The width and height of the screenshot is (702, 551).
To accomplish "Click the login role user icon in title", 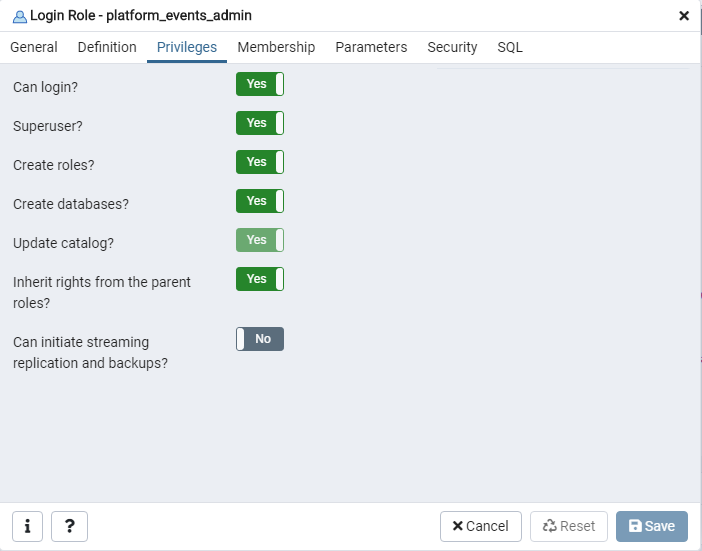I will 19,16.
